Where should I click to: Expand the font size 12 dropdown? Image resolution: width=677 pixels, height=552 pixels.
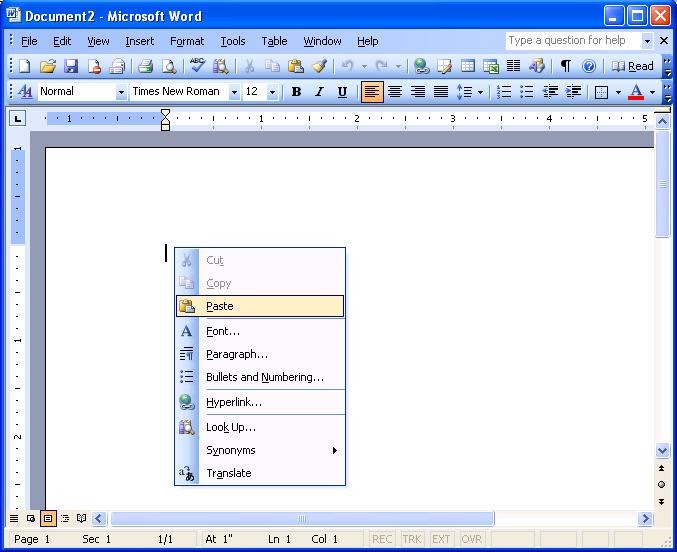[x=272, y=92]
